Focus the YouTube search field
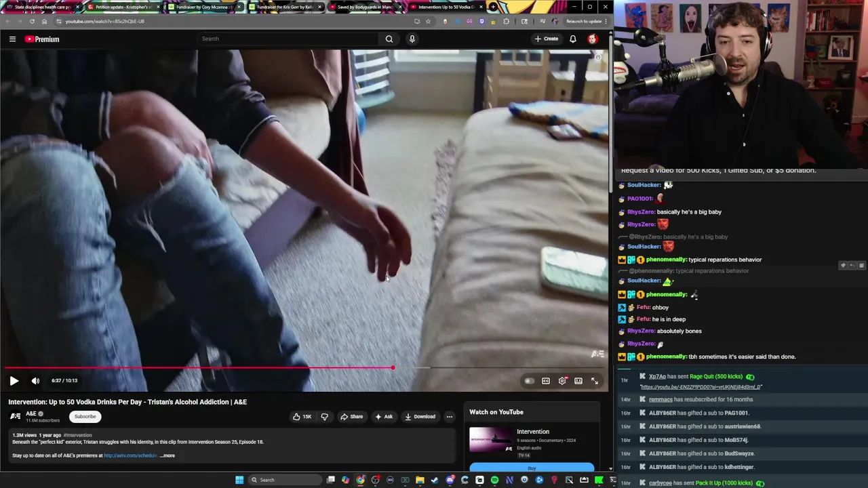Viewport: 868px width, 488px height. click(x=288, y=39)
